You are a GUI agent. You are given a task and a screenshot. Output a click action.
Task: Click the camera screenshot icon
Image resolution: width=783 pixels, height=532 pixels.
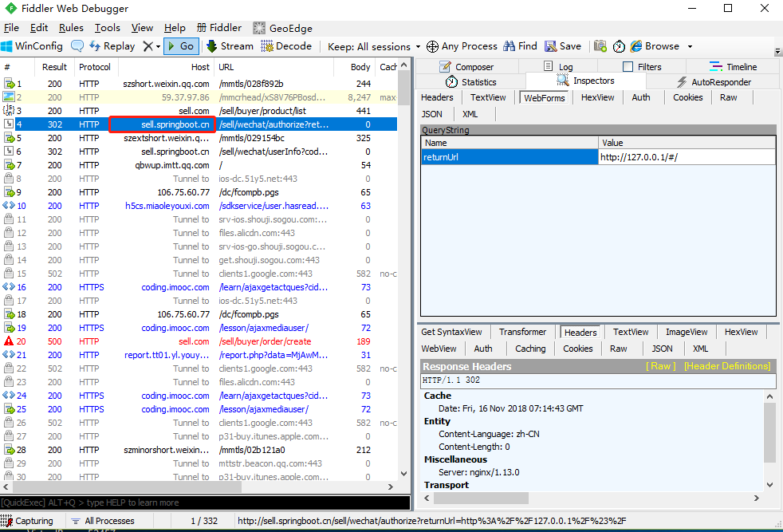click(x=600, y=46)
